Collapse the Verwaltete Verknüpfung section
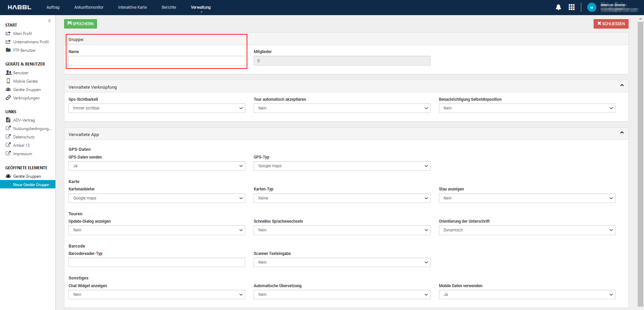Viewport: 644px width, 310px height. point(622,85)
